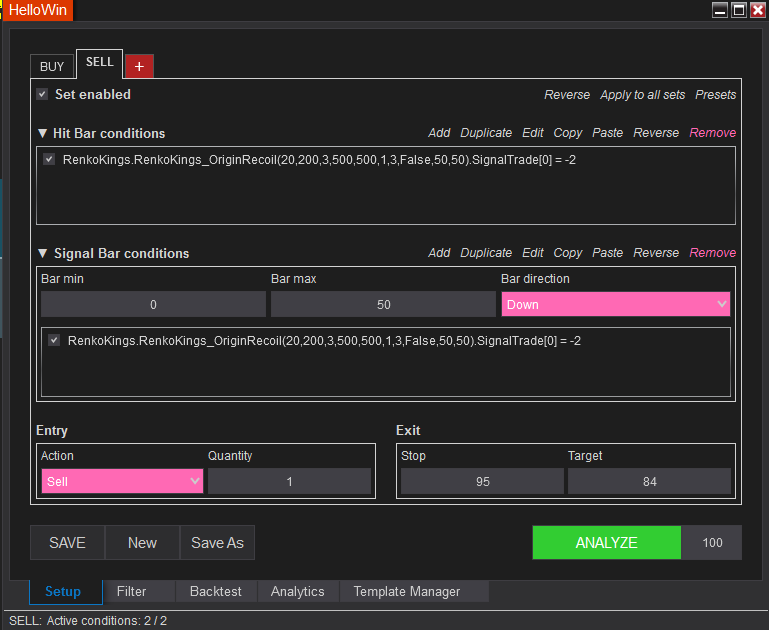Click the red plus tab to add set
This screenshot has height=630, width=769.
coord(139,66)
